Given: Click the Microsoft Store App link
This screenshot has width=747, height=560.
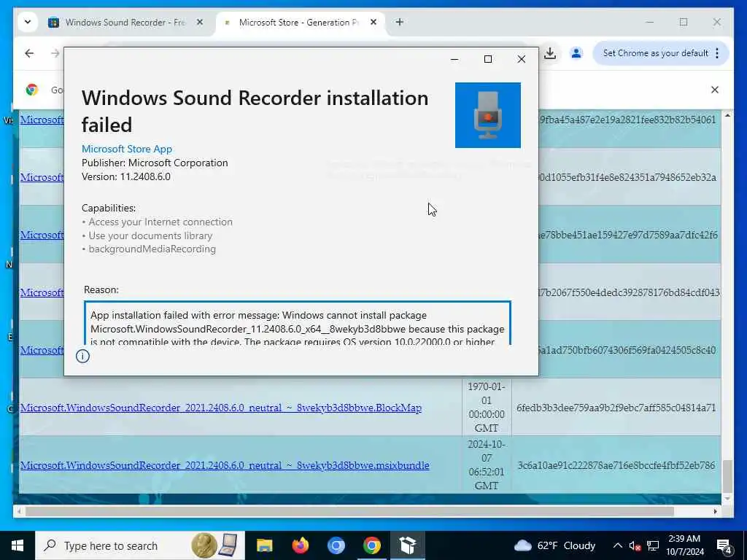Looking at the screenshot, I should pyautogui.click(x=127, y=149).
